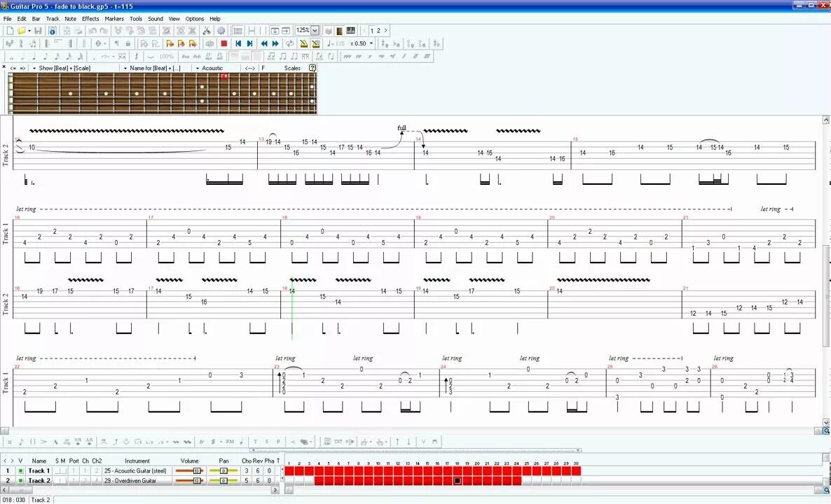Adjust Track 2 volume slider

click(189, 481)
